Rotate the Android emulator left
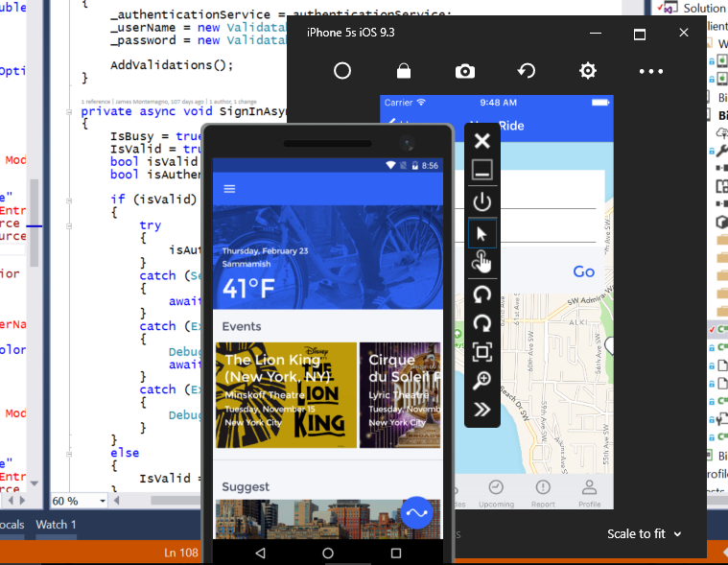Image resolution: width=728 pixels, height=565 pixels. tap(481, 294)
